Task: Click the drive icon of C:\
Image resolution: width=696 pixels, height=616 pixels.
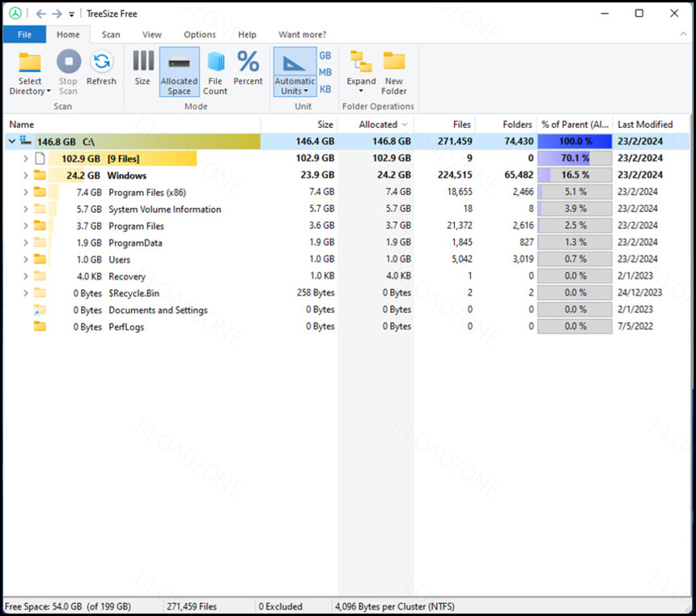Action: (x=26, y=141)
